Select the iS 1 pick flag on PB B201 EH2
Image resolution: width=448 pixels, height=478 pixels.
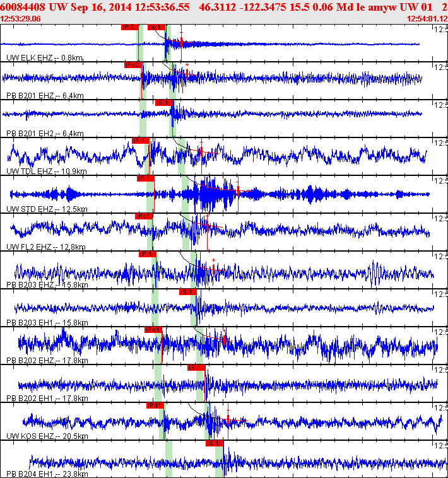pos(164,103)
